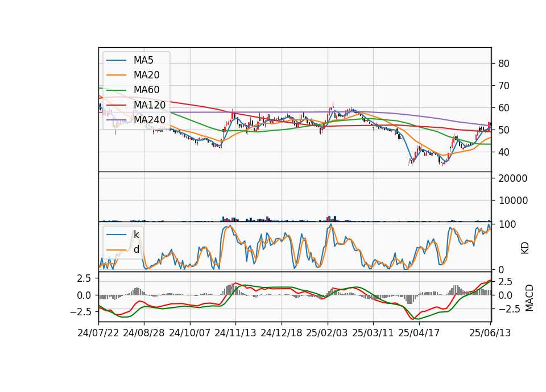Click the volume axis value 20000
This screenshot has width=546, height=392.
click(x=513, y=178)
